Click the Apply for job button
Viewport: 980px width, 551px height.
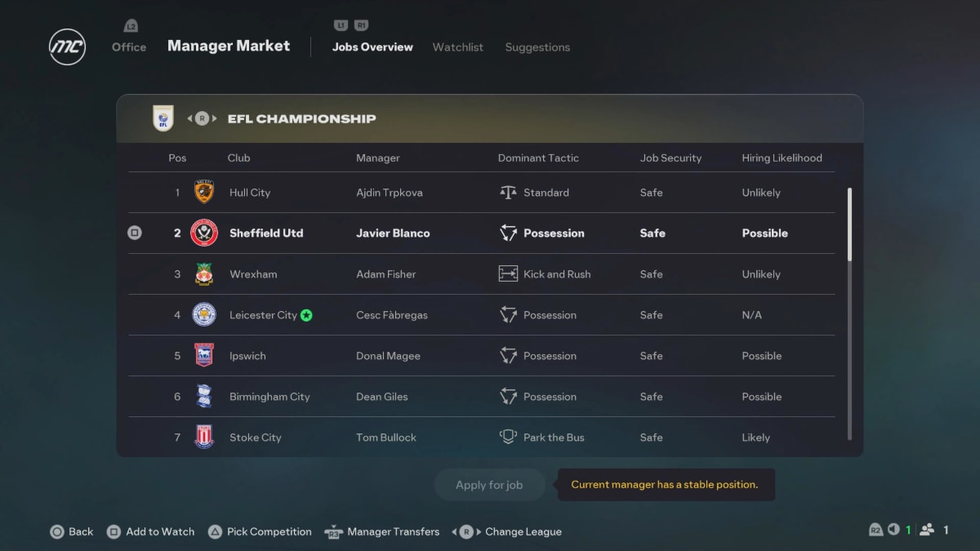(489, 484)
